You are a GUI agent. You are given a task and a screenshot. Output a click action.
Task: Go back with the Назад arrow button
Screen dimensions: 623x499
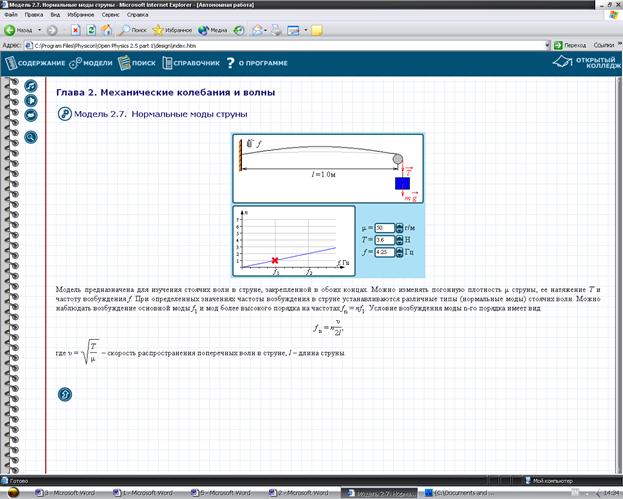[18, 30]
